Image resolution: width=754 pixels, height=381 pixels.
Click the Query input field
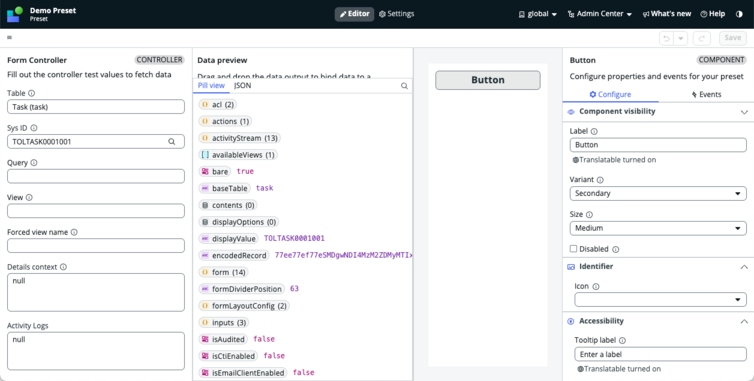[96, 176]
